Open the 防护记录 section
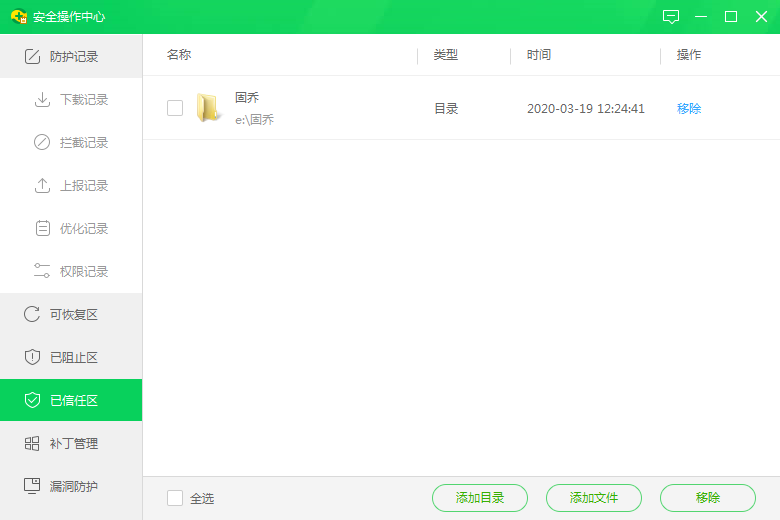The image size is (780, 520). click(x=71, y=56)
